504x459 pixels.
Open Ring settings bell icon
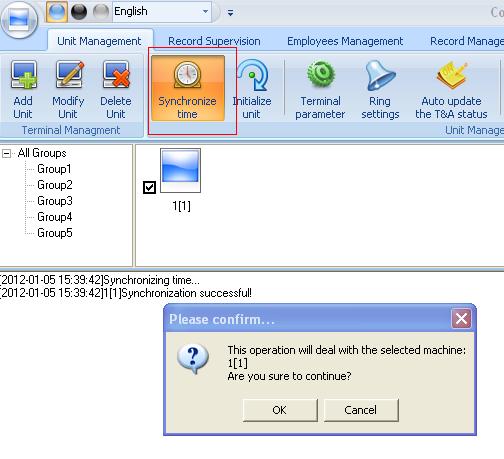380,76
